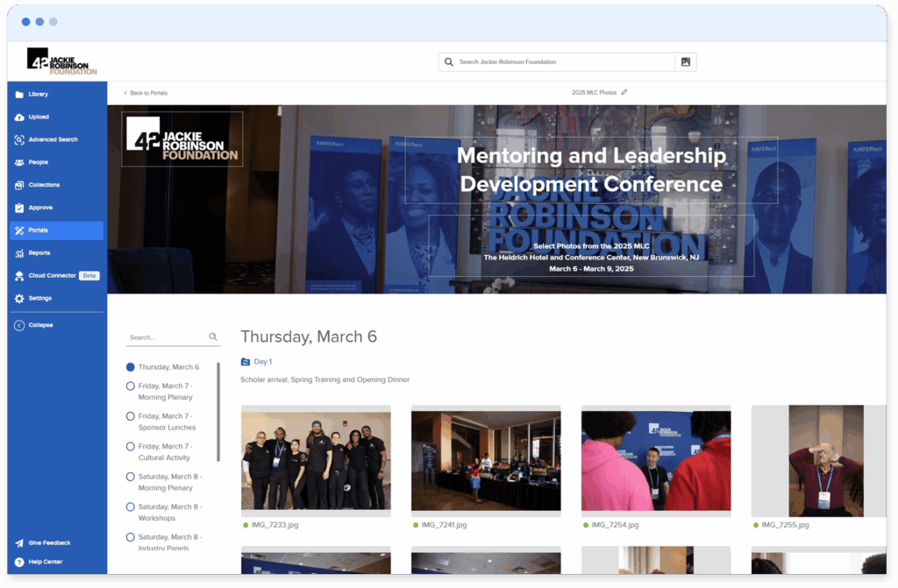Collapse the navigation sidebar

39,325
